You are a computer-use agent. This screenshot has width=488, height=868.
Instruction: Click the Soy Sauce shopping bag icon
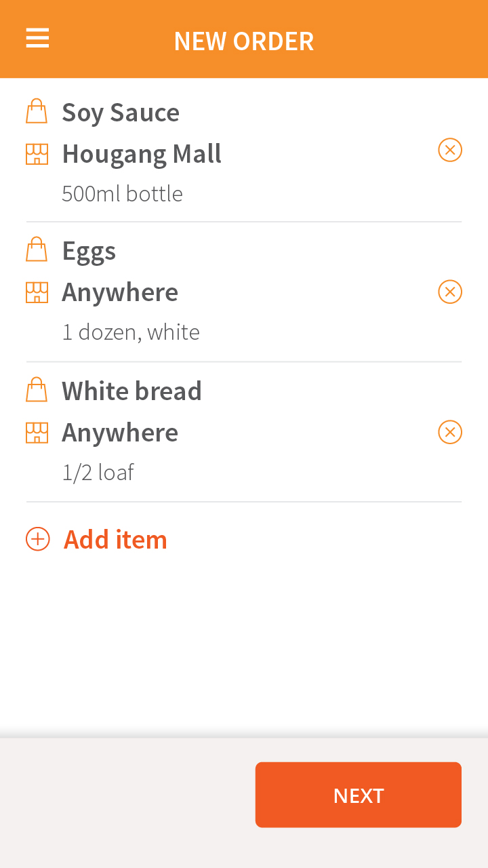coord(37,111)
